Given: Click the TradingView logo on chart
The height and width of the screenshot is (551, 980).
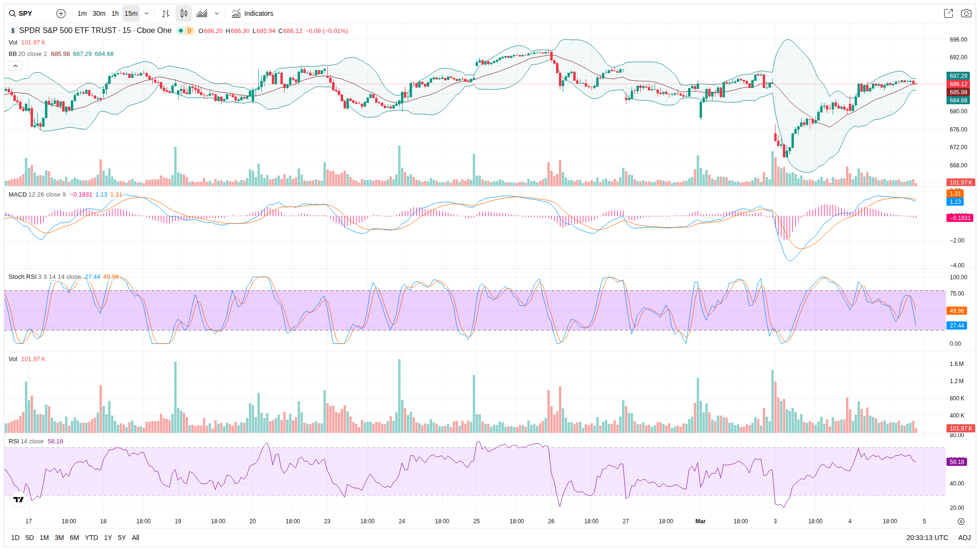Looking at the screenshot, I should pyautogui.click(x=19, y=499).
